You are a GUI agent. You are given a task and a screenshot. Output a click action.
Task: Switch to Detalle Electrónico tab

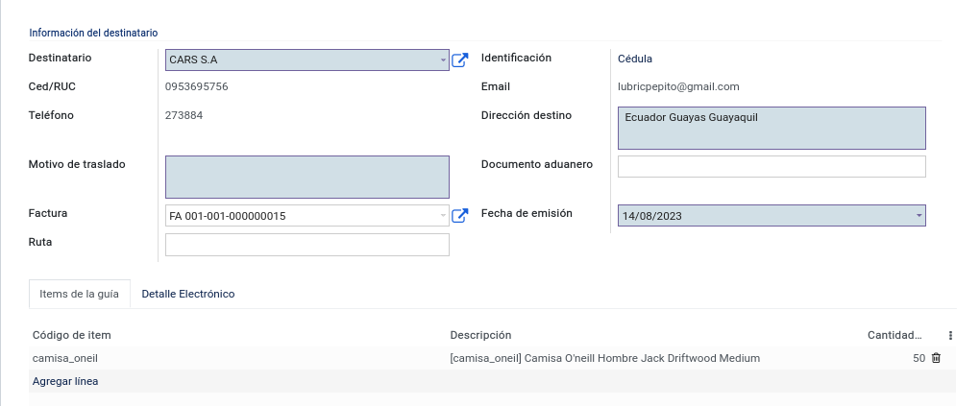point(188,294)
